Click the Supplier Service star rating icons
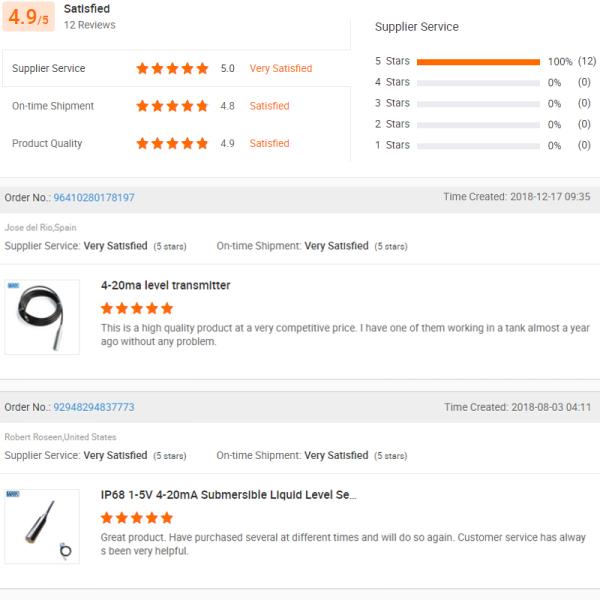600x600 pixels. click(x=172, y=69)
